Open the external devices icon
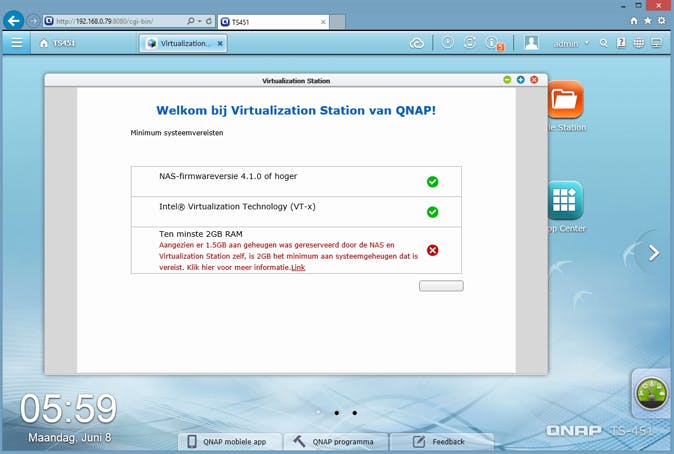The width and height of the screenshot is (674, 454). point(470,43)
